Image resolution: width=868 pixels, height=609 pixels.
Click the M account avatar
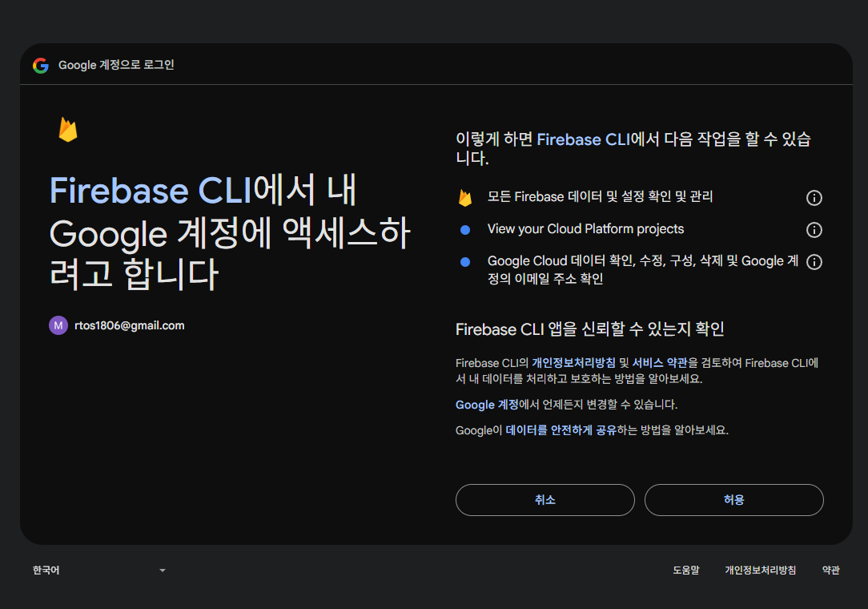[58, 325]
